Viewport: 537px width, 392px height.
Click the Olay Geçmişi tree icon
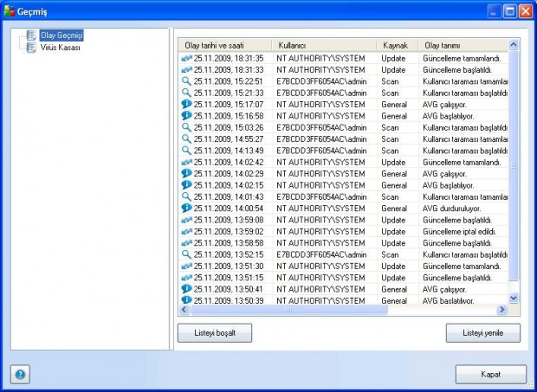point(31,35)
